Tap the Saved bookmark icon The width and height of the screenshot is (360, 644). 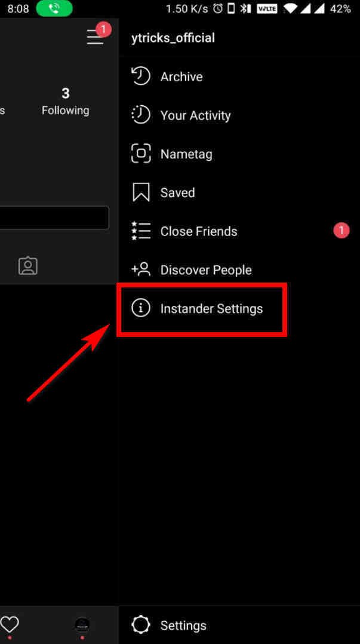point(141,192)
